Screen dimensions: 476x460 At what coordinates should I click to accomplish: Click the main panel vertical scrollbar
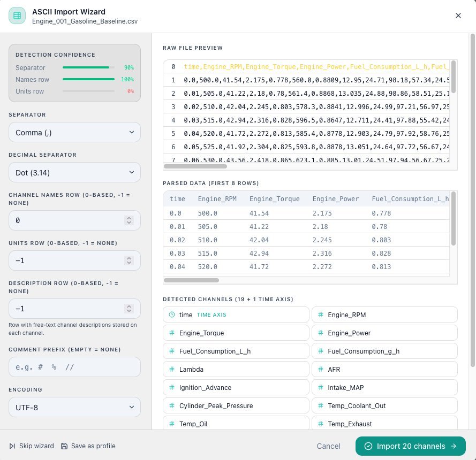472,200
